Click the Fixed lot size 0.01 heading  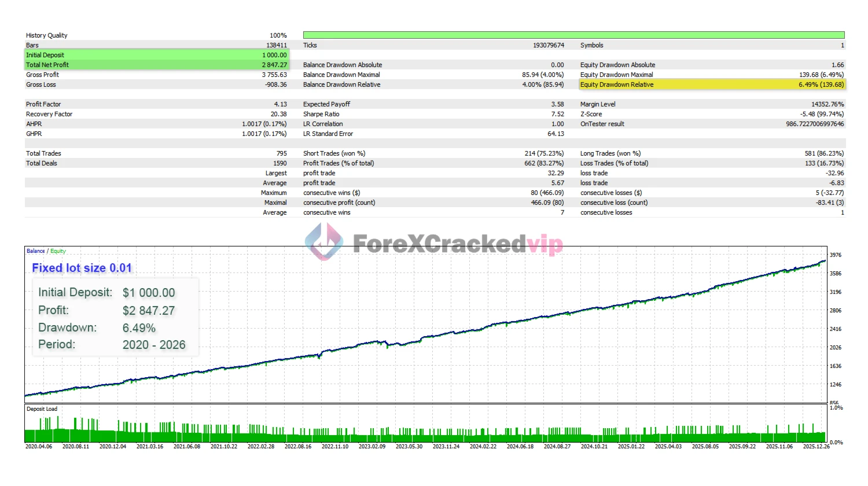[x=82, y=268]
